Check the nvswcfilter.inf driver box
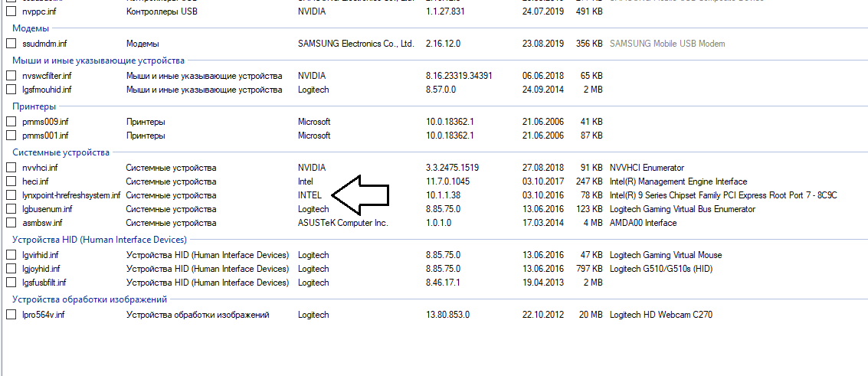868x376 pixels. click(11, 76)
